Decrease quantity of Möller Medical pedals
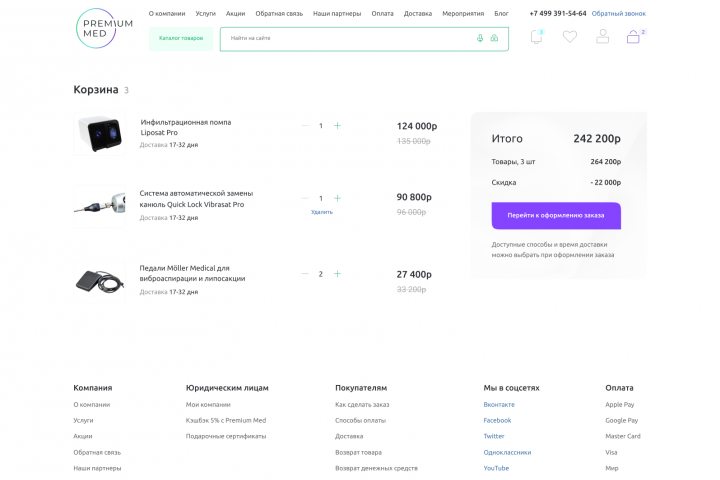Screen dimensions: 720x480 click(305, 273)
